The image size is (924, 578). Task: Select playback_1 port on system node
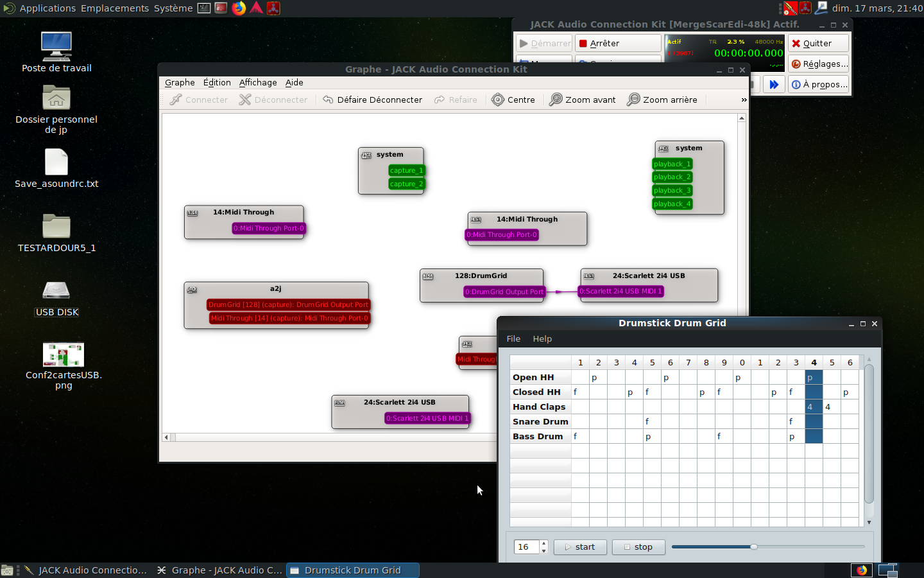(x=672, y=164)
